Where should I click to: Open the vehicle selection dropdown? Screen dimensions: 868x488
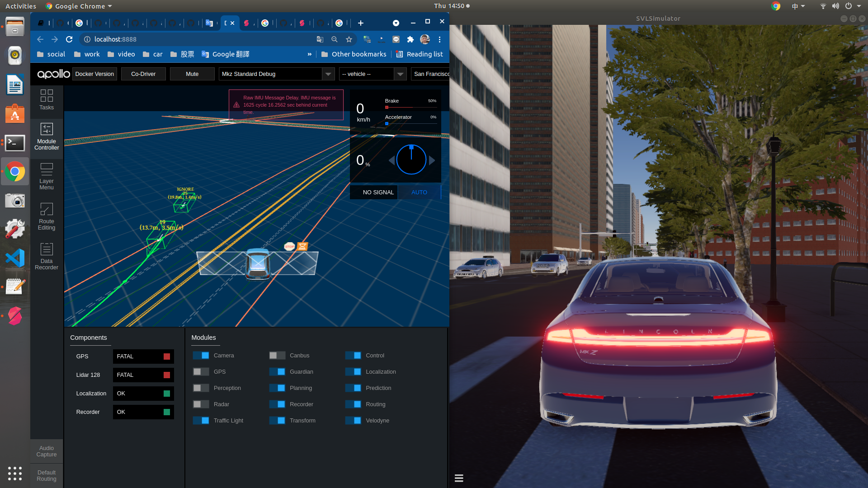400,74
